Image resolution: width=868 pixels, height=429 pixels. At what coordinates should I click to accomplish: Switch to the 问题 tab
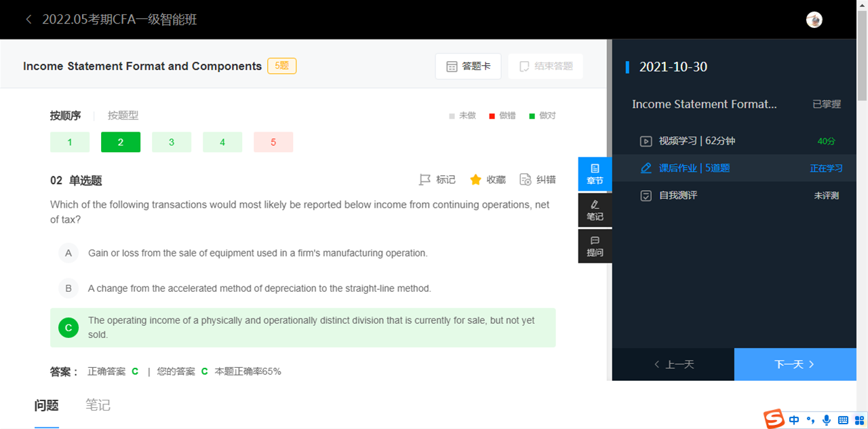pos(46,406)
